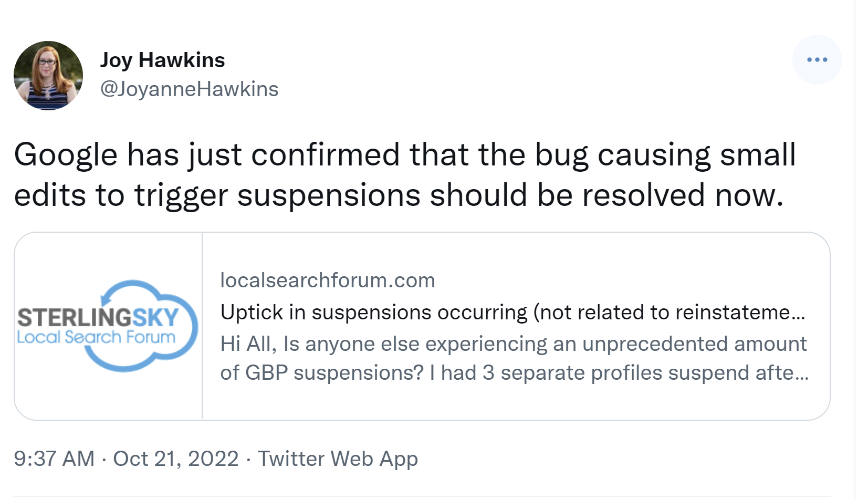Click blank space below the card description
Screen dimensions: 868x499
(515, 403)
